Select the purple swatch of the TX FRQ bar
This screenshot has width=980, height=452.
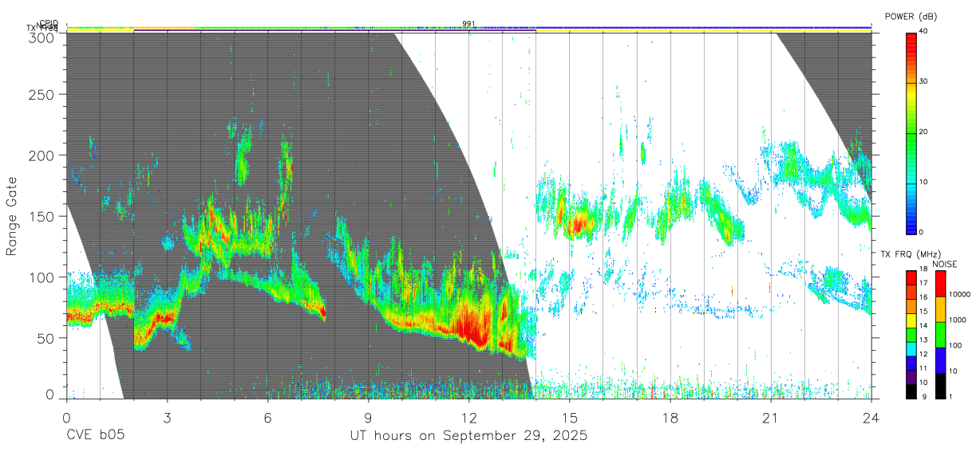point(911,376)
